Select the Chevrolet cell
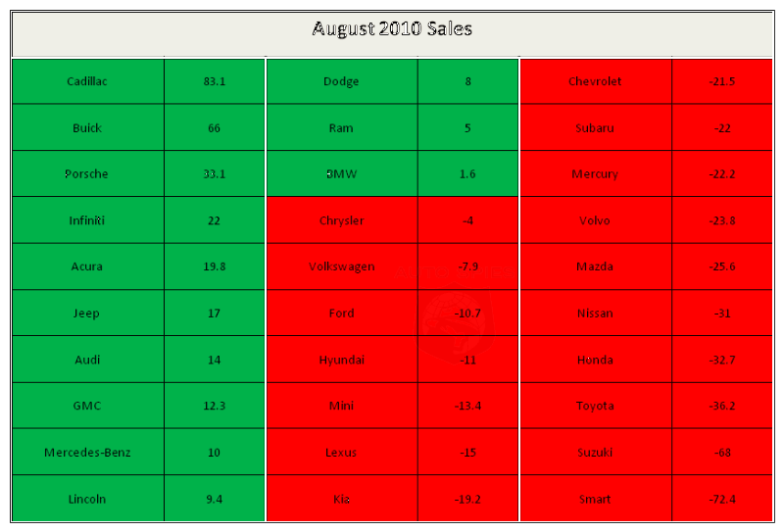This screenshot has width=784, height=532. (596, 81)
